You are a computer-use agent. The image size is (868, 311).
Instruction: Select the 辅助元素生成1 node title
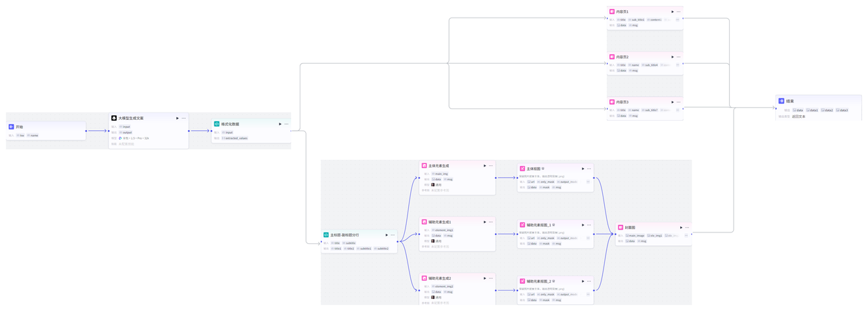point(439,222)
